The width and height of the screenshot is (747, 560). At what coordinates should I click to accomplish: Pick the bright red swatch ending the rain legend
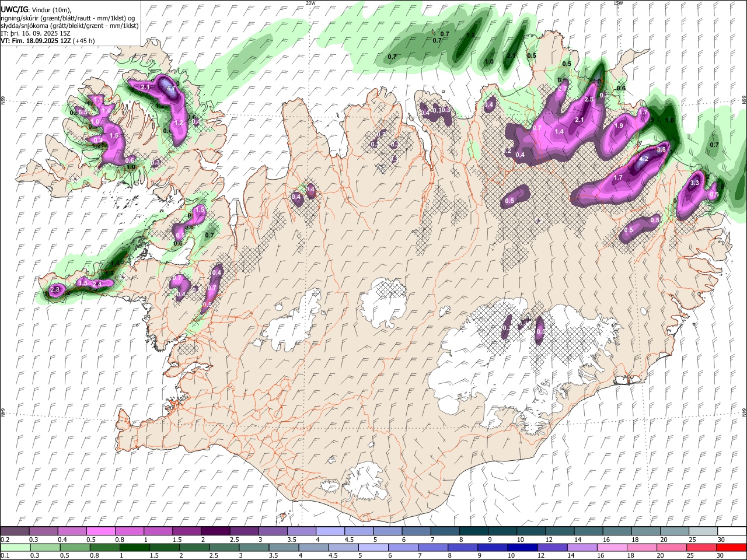coord(731,547)
